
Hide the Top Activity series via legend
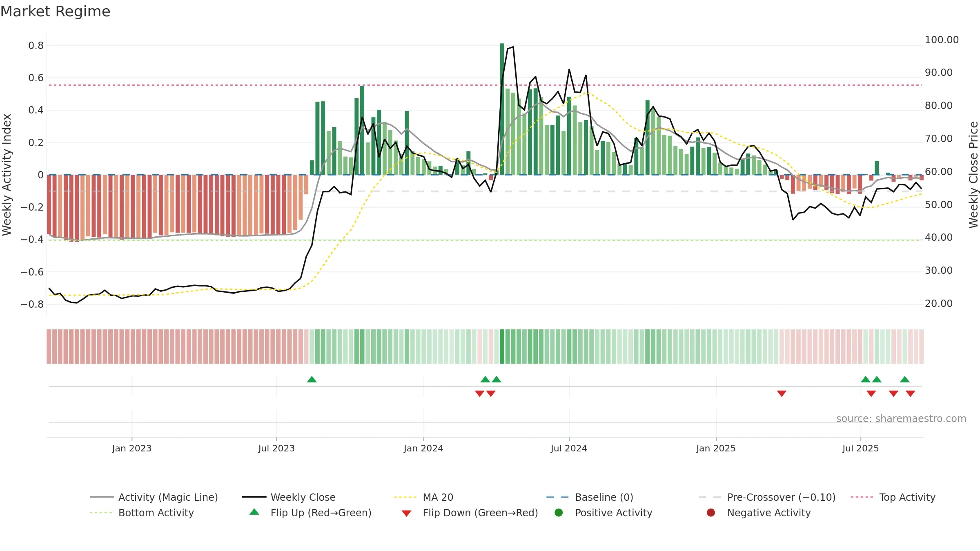pos(893,497)
